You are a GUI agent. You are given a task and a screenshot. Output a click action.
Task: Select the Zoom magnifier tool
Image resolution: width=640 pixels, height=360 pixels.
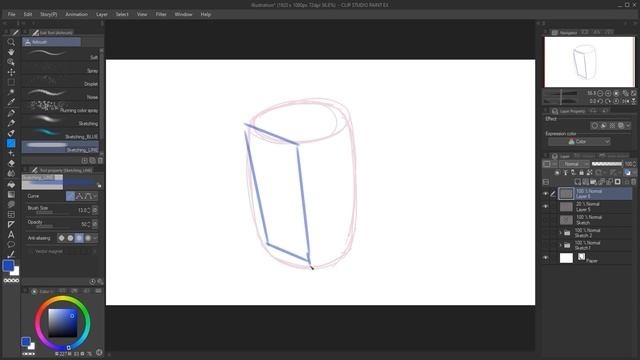[11, 42]
